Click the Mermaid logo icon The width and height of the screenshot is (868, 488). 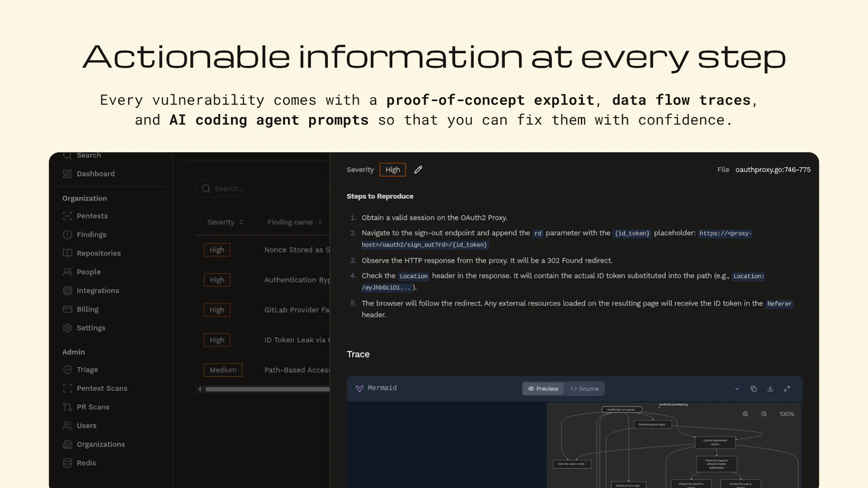(360, 388)
